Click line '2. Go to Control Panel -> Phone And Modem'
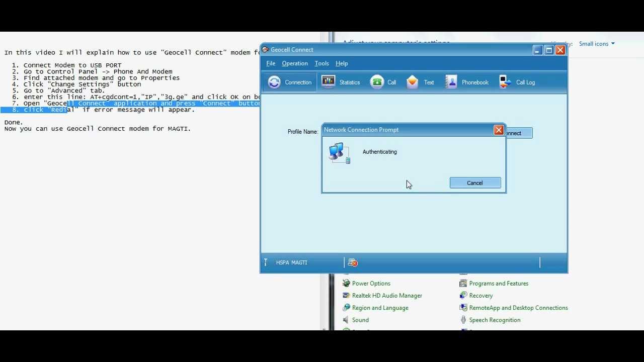This screenshot has width=644, height=362. click(92, 71)
